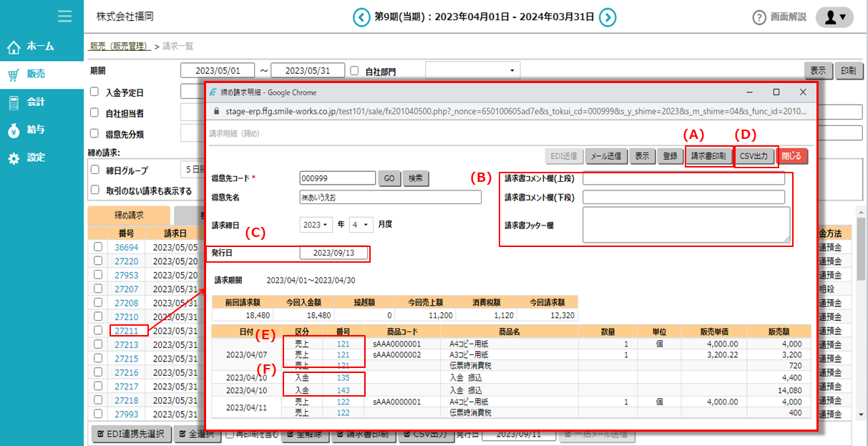
Task: Click the 請求書印刷 print button
Action: coord(708,155)
